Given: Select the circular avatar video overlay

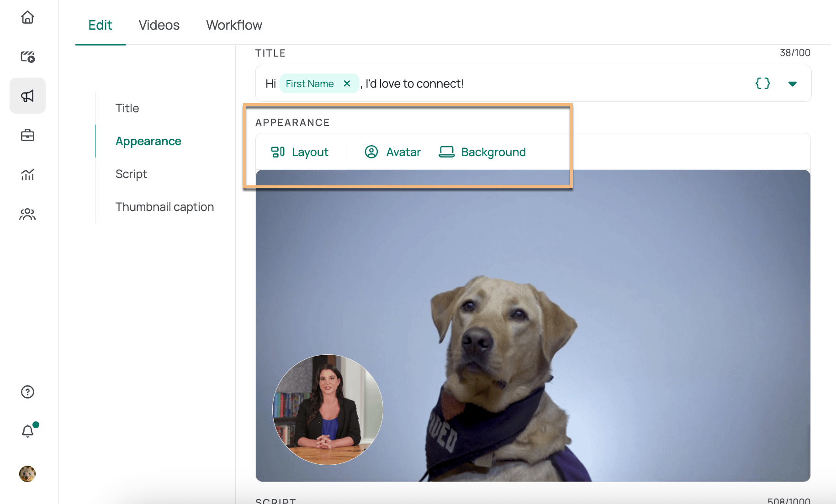Looking at the screenshot, I should point(328,409).
